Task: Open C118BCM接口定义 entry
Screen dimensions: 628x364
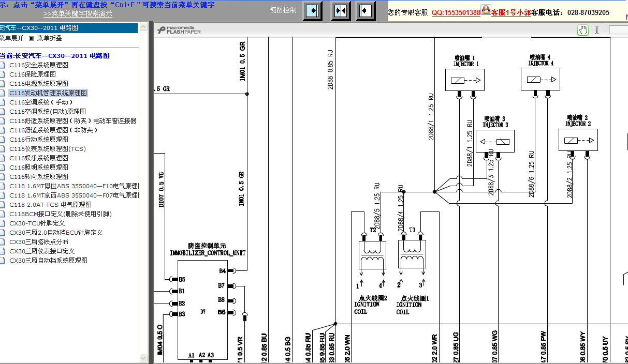Action: [x=61, y=214]
